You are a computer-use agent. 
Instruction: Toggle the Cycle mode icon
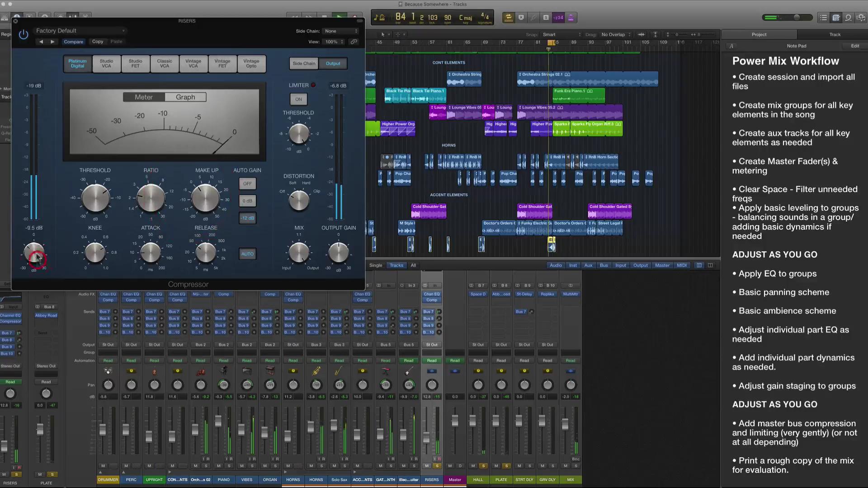click(508, 17)
